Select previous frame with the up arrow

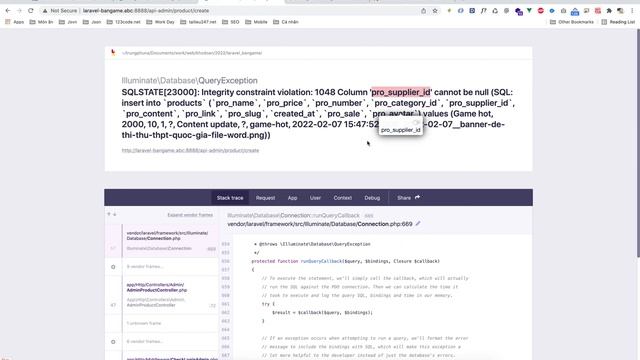pyautogui.click(x=109, y=214)
